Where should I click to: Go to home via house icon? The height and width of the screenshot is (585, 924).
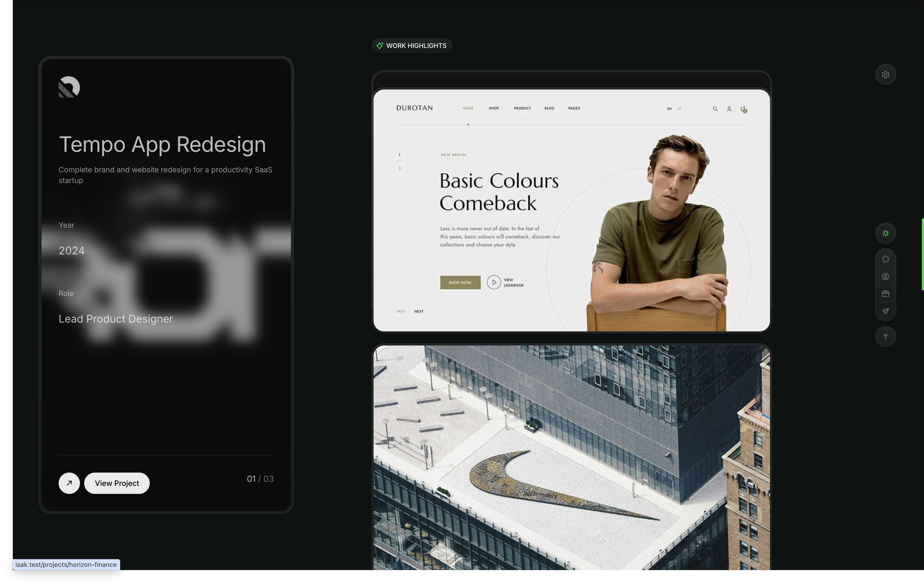(x=885, y=259)
